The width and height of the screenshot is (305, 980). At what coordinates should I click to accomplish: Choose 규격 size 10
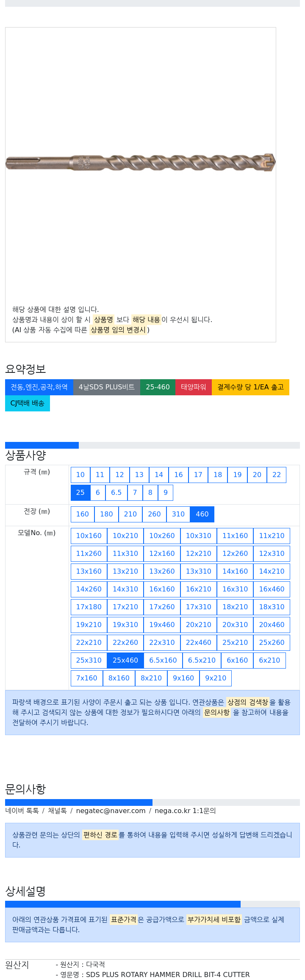point(80,475)
